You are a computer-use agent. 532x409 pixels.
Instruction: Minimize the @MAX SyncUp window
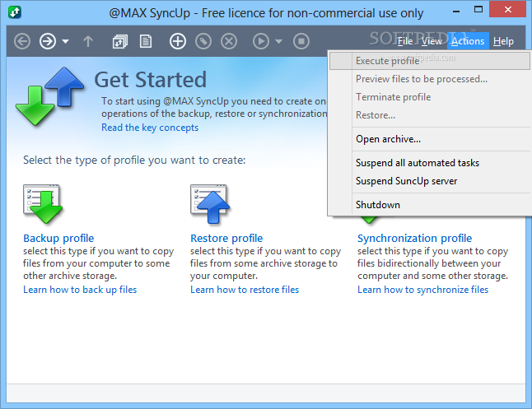click(x=456, y=12)
